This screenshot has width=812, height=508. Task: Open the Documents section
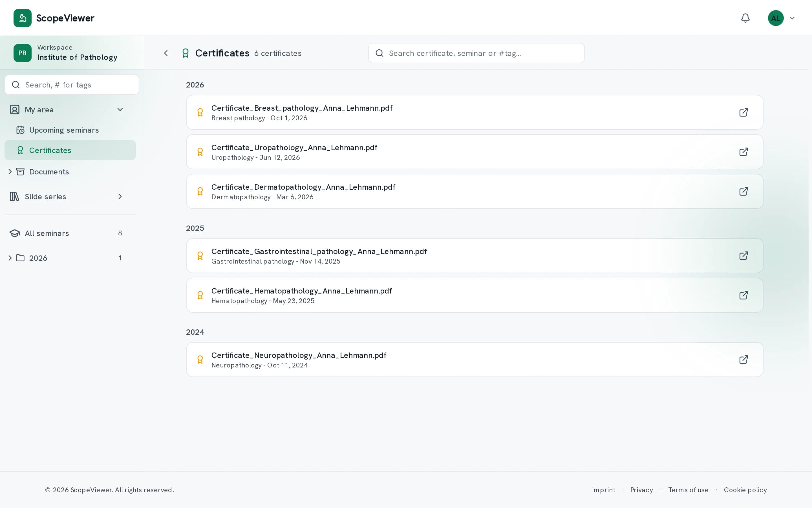click(x=49, y=172)
